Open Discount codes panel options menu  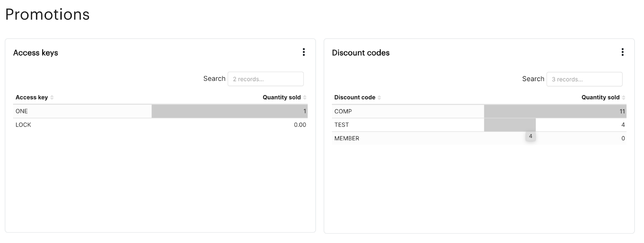[x=622, y=52]
